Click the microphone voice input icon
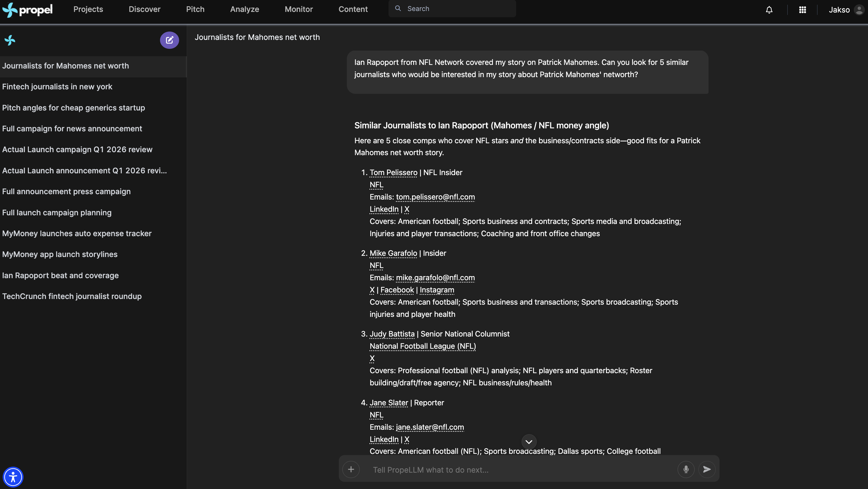868x489 pixels. pos(686,469)
